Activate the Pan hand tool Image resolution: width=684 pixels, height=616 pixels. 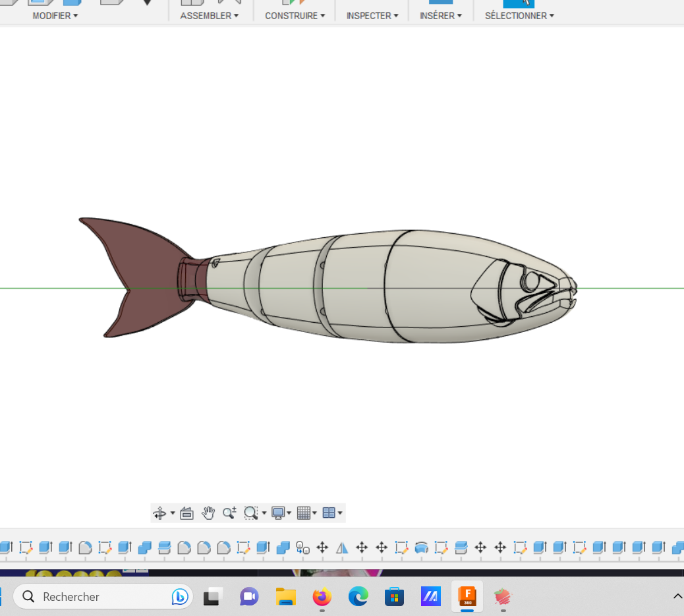click(208, 513)
